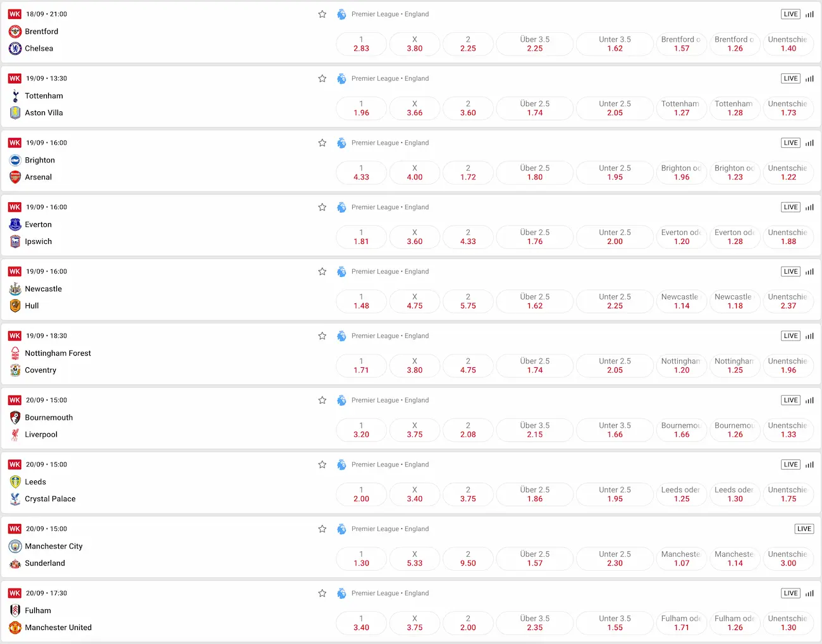Click the Arsenal club crest
The height and width of the screenshot is (644, 822).
[x=15, y=177]
